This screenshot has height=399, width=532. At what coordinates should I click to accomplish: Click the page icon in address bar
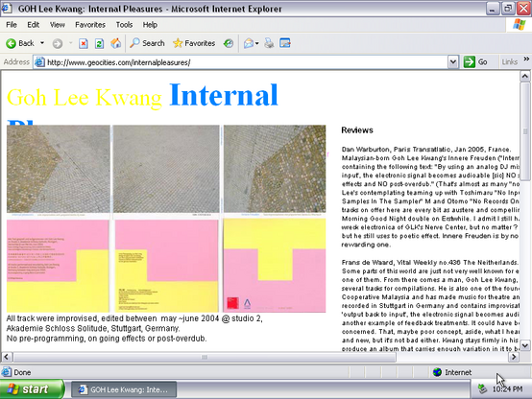click(39, 62)
